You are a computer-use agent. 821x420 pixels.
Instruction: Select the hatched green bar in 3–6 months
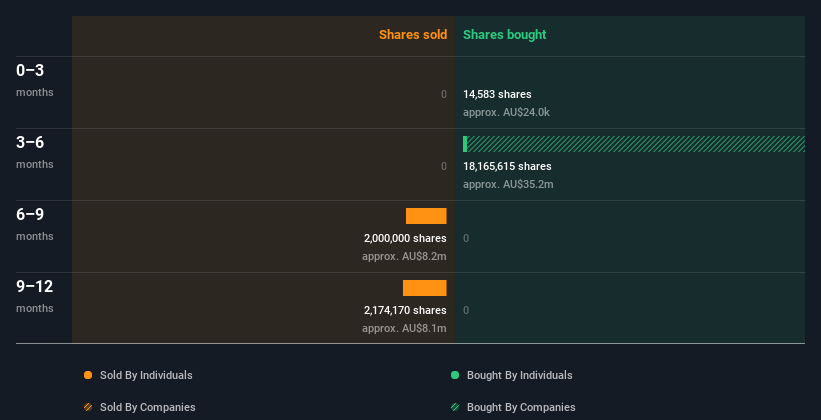pyautogui.click(x=636, y=144)
